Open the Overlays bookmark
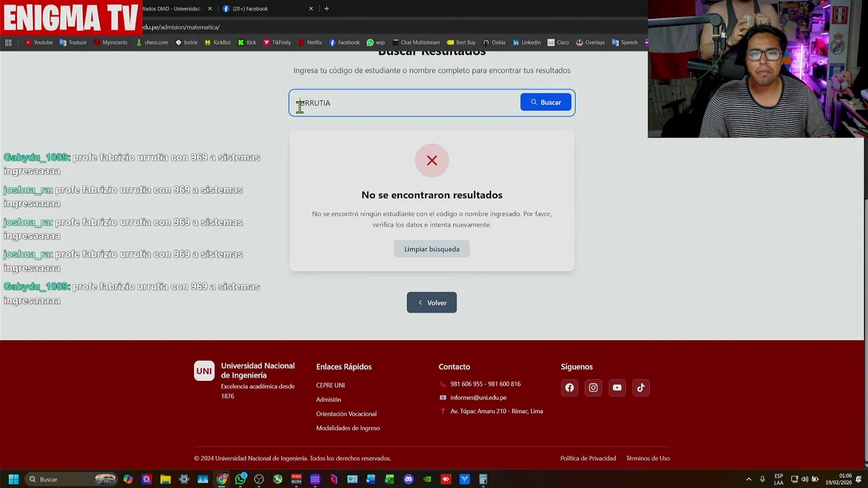The height and width of the screenshot is (488, 868). click(x=590, y=42)
